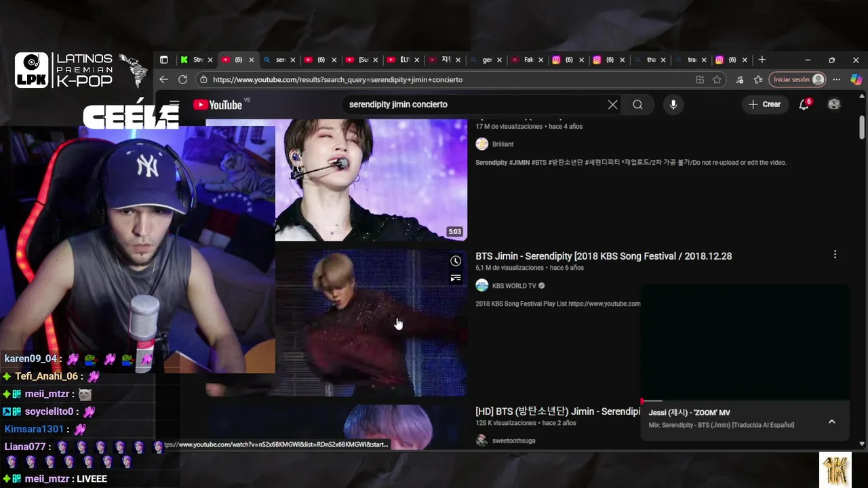Click the Crear button
This screenshot has height=488, width=868.
pos(764,104)
